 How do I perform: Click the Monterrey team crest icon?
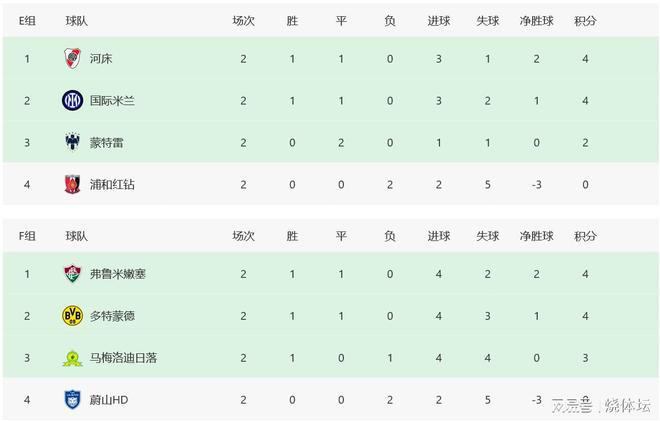click(72, 142)
